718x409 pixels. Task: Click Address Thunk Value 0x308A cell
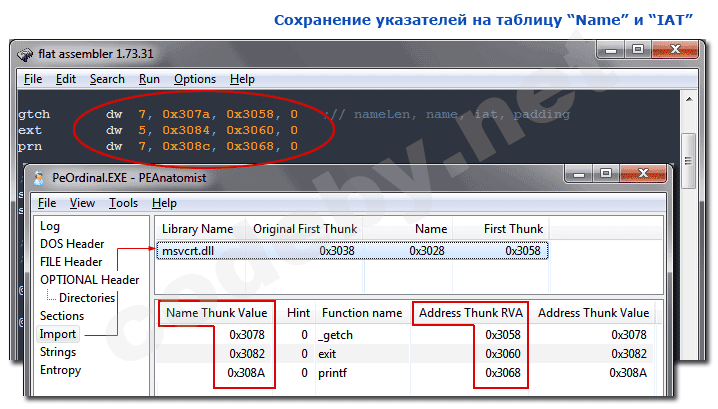coord(628,373)
